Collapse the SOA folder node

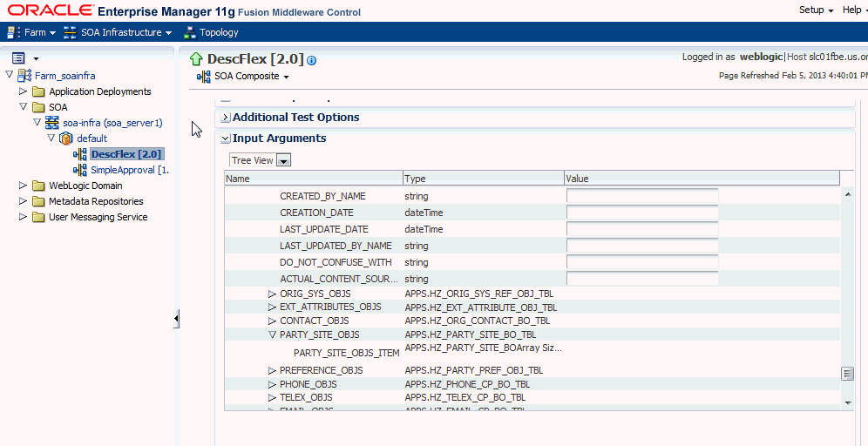23,106
